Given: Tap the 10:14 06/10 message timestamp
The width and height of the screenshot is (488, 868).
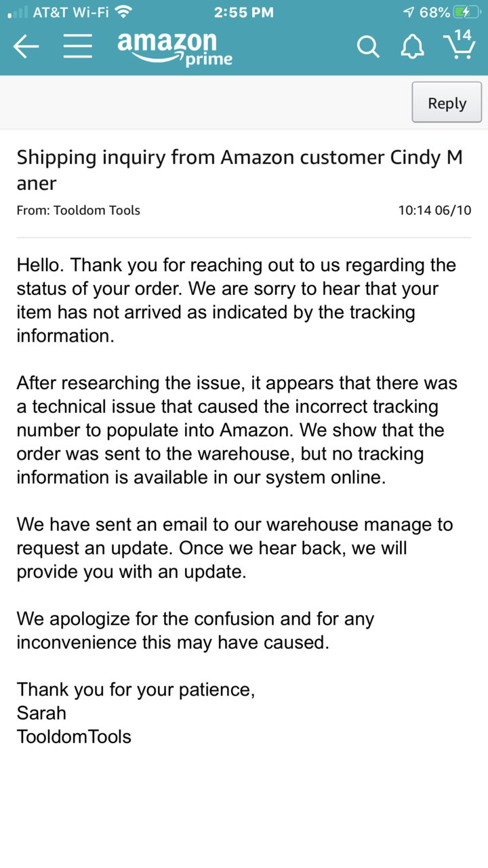Looking at the screenshot, I should (x=434, y=210).
